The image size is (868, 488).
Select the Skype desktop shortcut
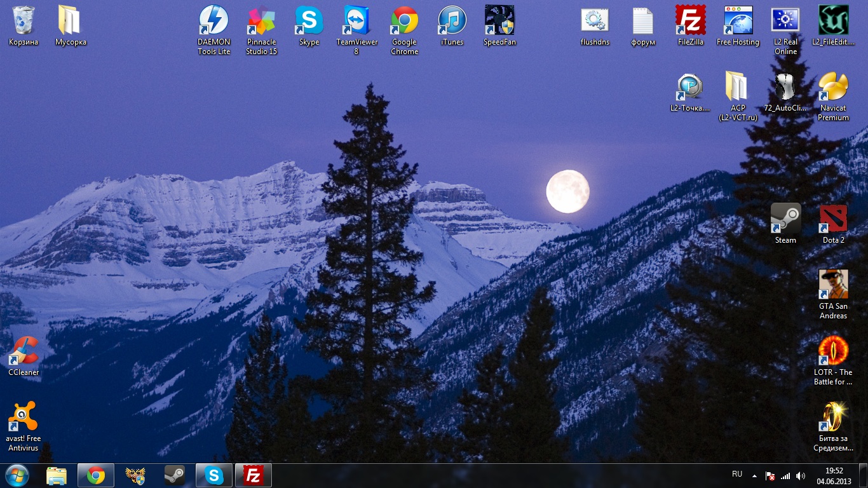click(309, 26)
